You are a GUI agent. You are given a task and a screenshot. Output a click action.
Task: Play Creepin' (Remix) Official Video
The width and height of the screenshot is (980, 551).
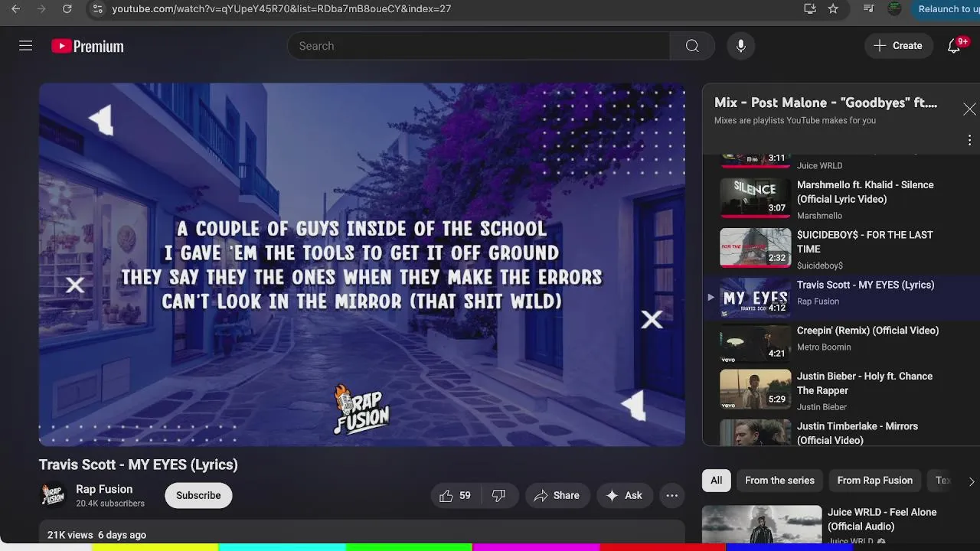click(867, 331)
